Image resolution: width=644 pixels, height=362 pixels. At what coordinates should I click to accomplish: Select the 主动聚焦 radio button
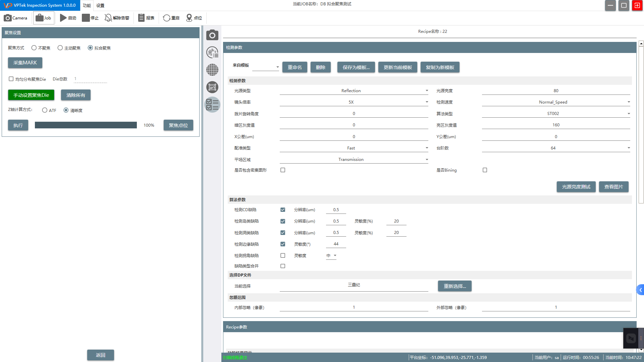[x=60, y=48]
